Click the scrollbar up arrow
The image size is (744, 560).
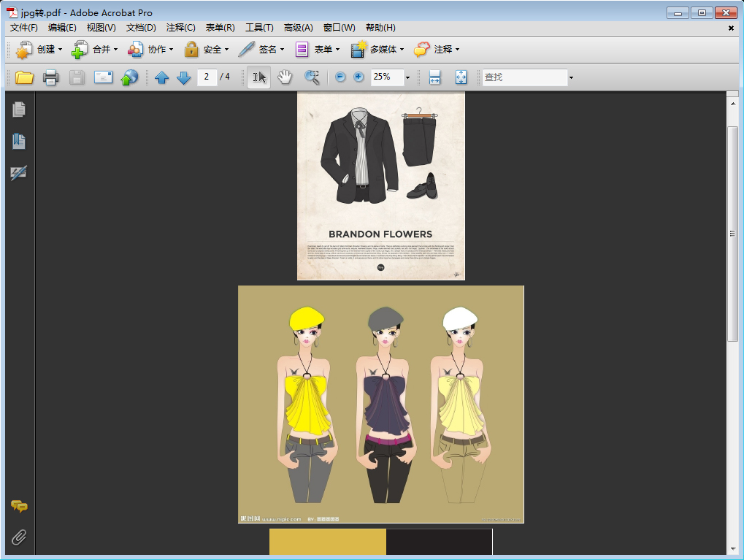pos(732,104)
